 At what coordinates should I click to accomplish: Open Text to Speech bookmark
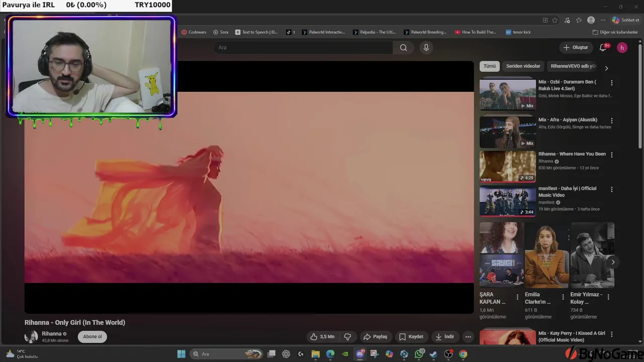[256, 32]
